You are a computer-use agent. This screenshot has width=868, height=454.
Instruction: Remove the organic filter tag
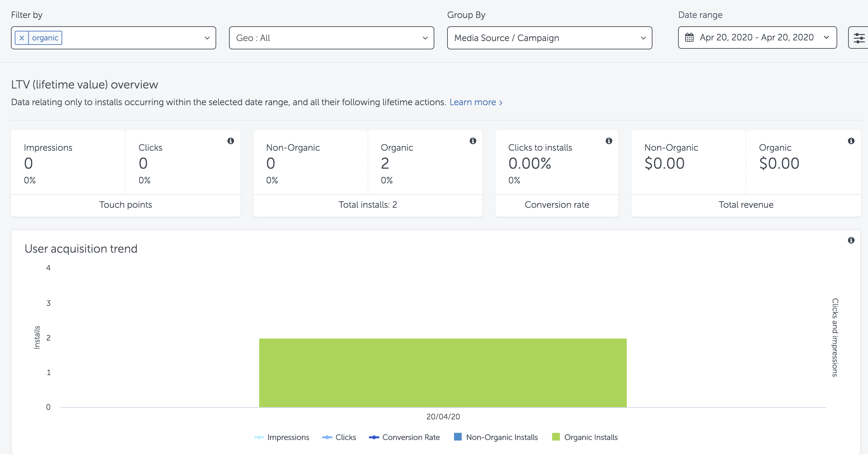(21, 38)
